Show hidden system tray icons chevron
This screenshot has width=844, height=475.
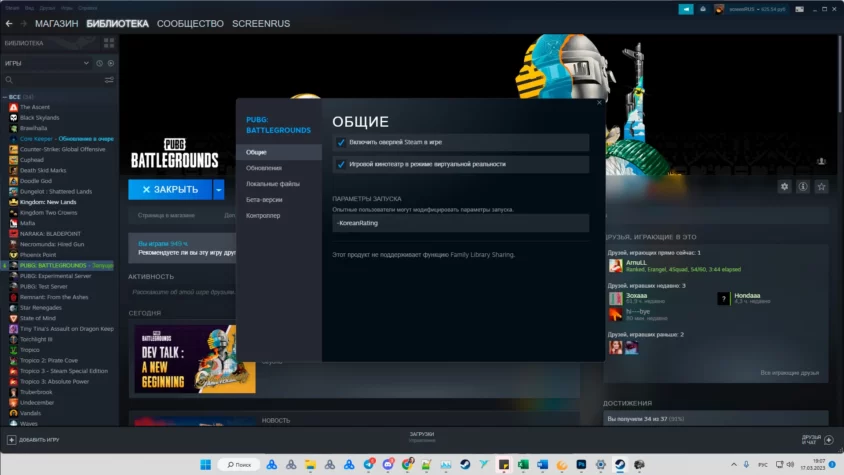pyautogui.click(x=733, y=465)
